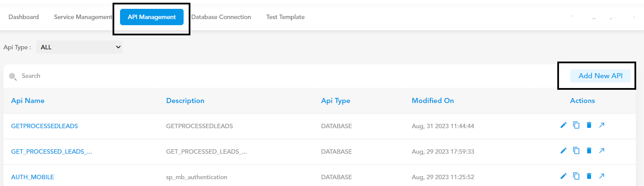Open the Service Management tab
Image resolution: width=644 pixels, height=186 pixels.
click(x=83, y=17)
